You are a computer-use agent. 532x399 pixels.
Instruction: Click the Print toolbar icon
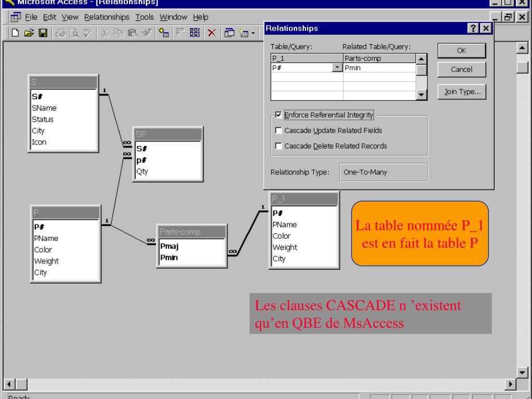pos(60,33)
